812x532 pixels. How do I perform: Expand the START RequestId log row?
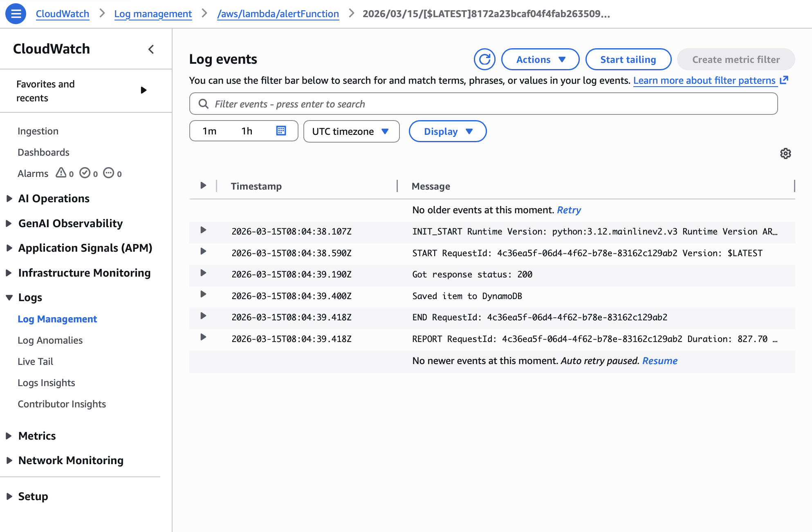(x=203, y=251)
